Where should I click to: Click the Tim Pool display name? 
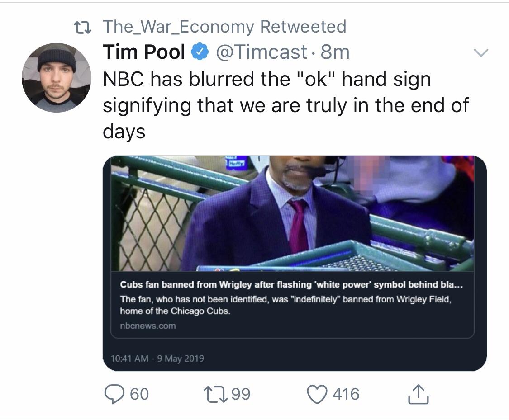pos(144,52)
